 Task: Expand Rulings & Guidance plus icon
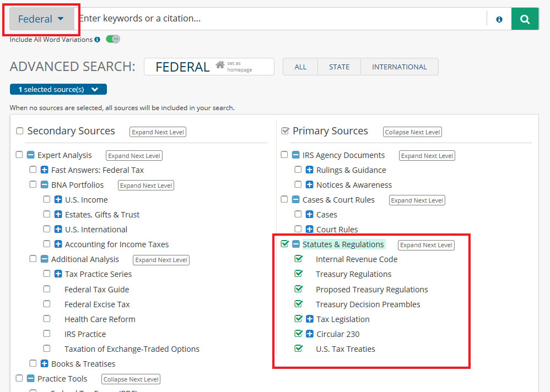pos(310,170)
